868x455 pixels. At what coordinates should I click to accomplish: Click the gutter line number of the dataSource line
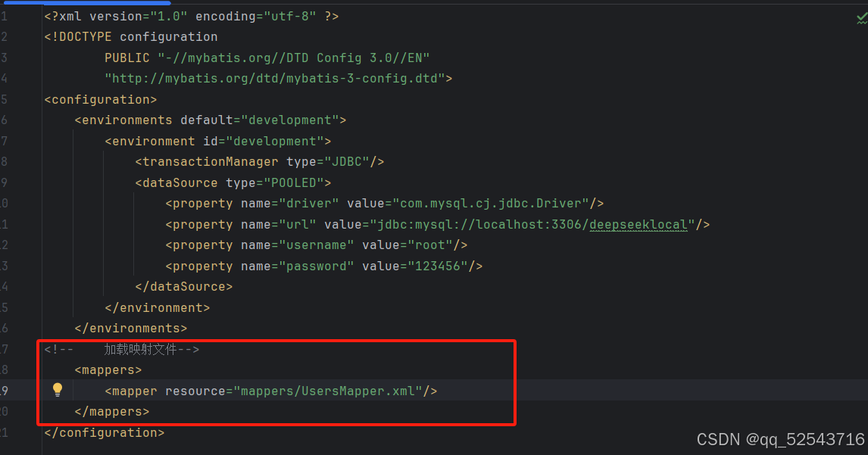(x=4, y=182)
